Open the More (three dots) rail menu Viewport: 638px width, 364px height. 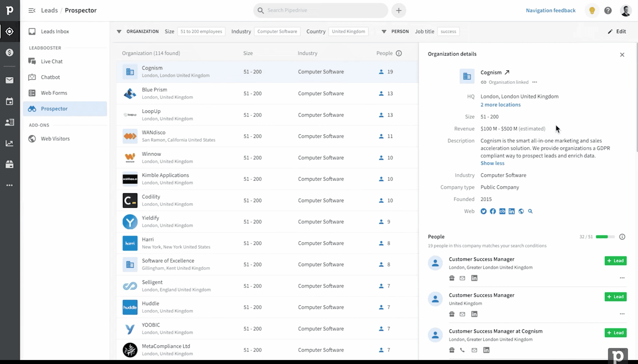(10, 185)
